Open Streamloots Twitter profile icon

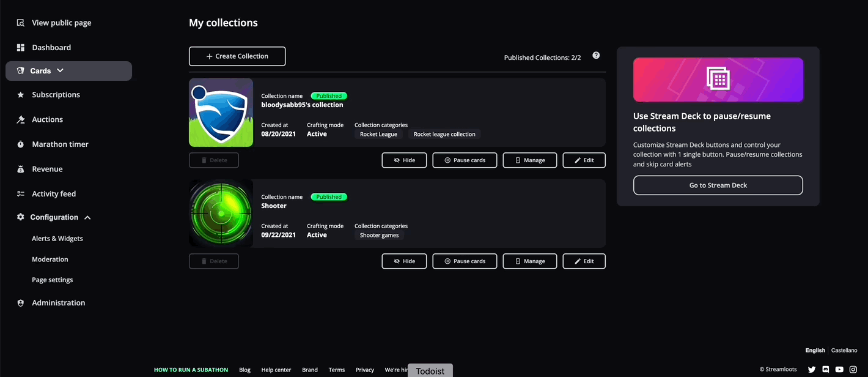point(812,370)
